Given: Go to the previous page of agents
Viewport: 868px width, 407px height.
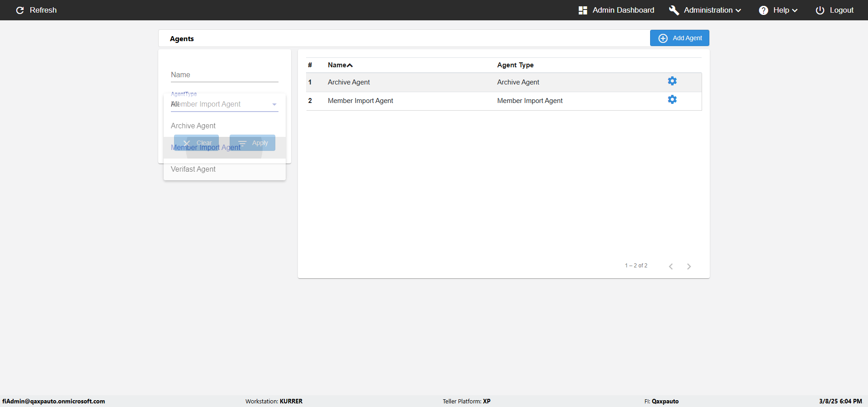Looking at the screenshot, I should (x=671, y=267).
